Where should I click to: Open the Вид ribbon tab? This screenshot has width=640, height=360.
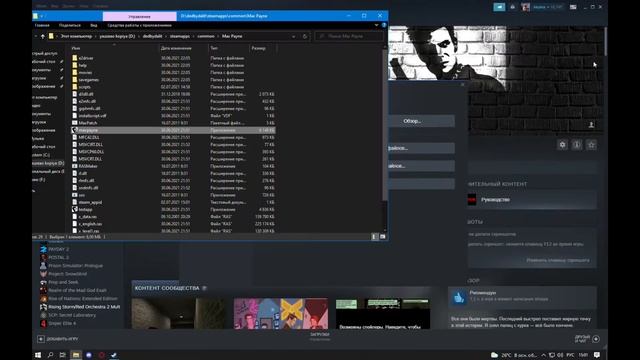(x=94, y=25)
